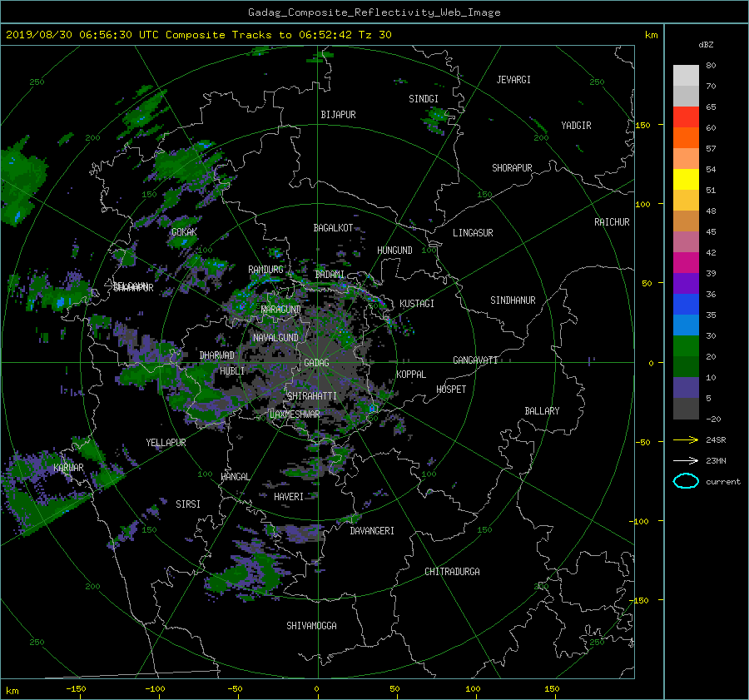
Task: Click the DHARWAD city label
Action: [217, 355]
